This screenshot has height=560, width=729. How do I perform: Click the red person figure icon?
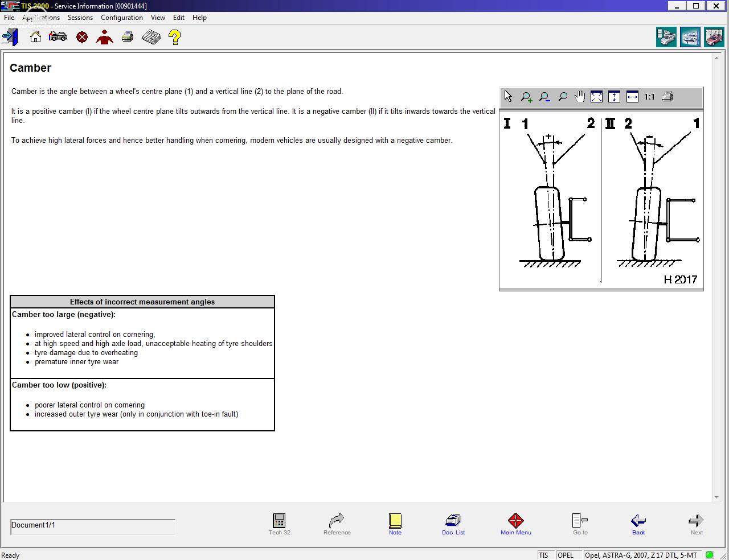(105, 38)
